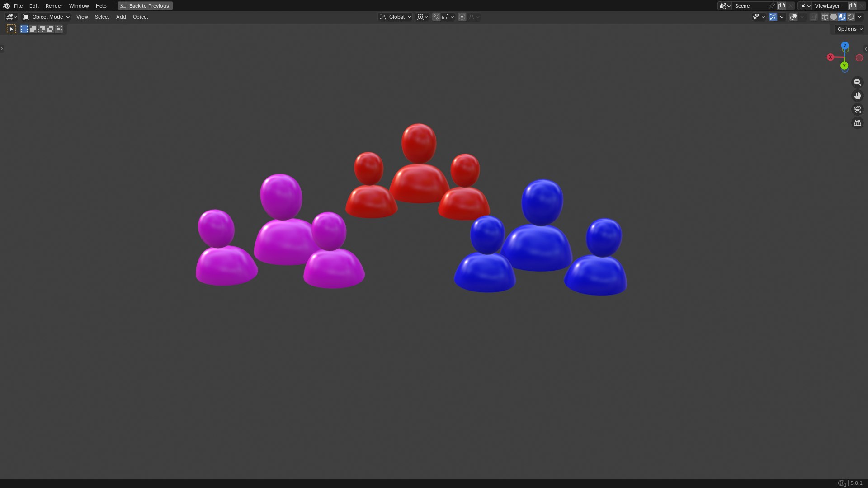This screenshot has width=868, height=488.
Task: Open the viewport Object menu
Action: 140,17
